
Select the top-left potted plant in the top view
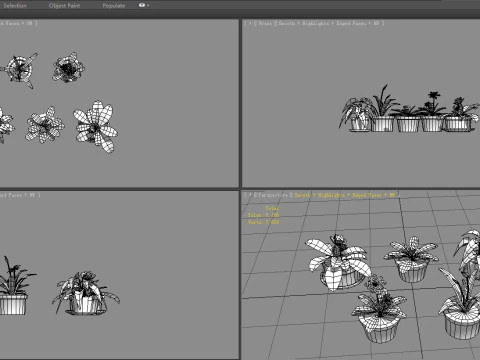click(x=20, y=69)
